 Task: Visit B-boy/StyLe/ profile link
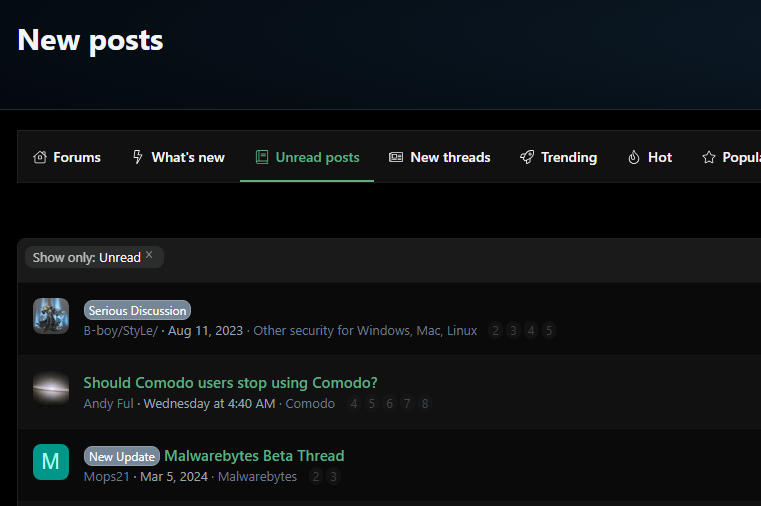[x=121, y=331]
